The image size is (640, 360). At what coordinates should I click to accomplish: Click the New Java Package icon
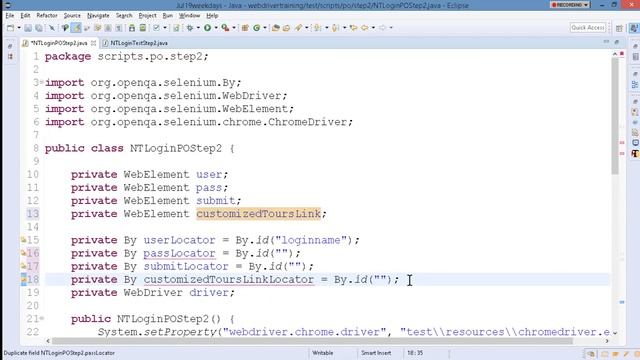tap(245, 28)
